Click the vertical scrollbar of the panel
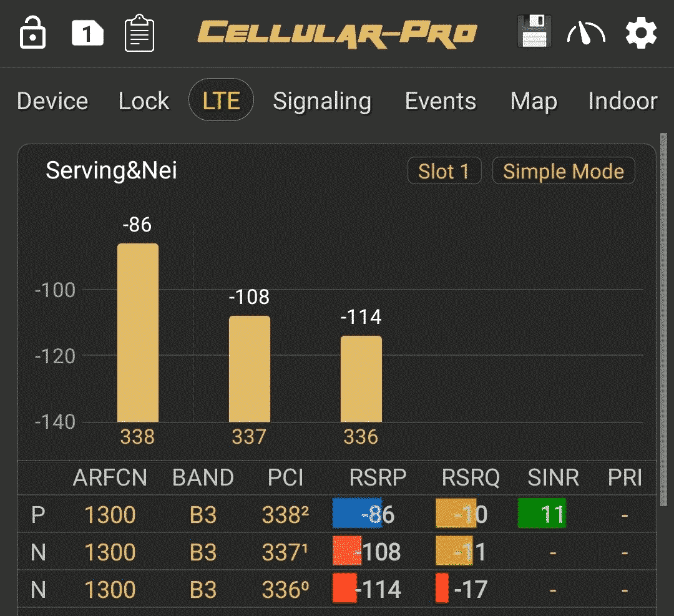Screen dimensions: 674x616 pos(663,320)
